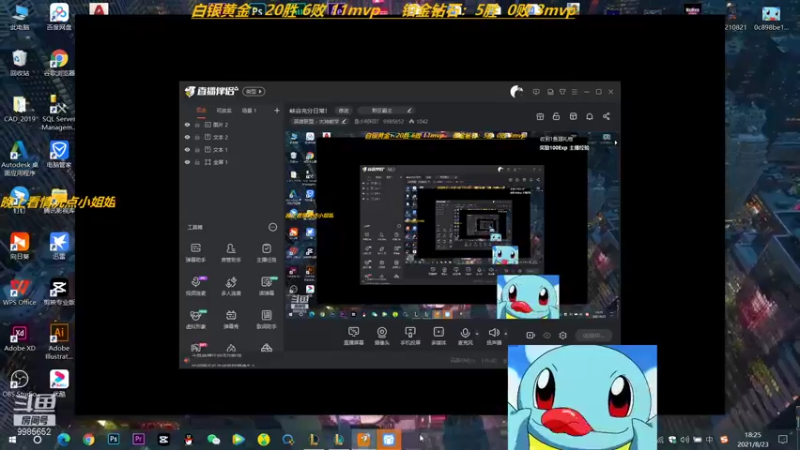Click the plus icon to add scene

click(x=277, y=110)
